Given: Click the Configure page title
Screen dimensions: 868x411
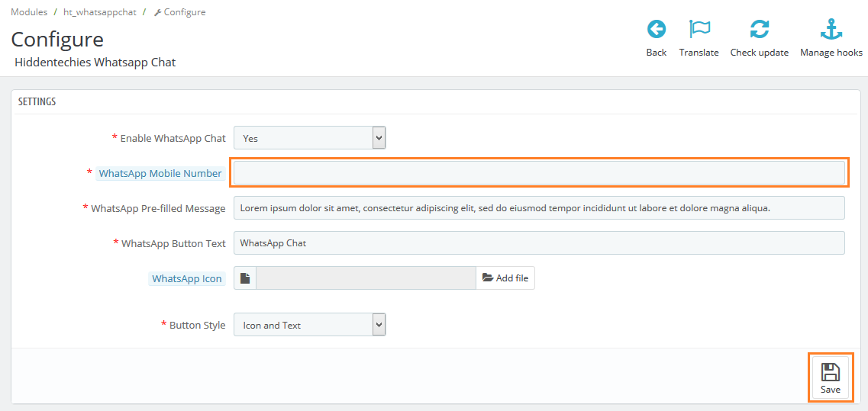Looking at the screenshot, I should (57, 40).
